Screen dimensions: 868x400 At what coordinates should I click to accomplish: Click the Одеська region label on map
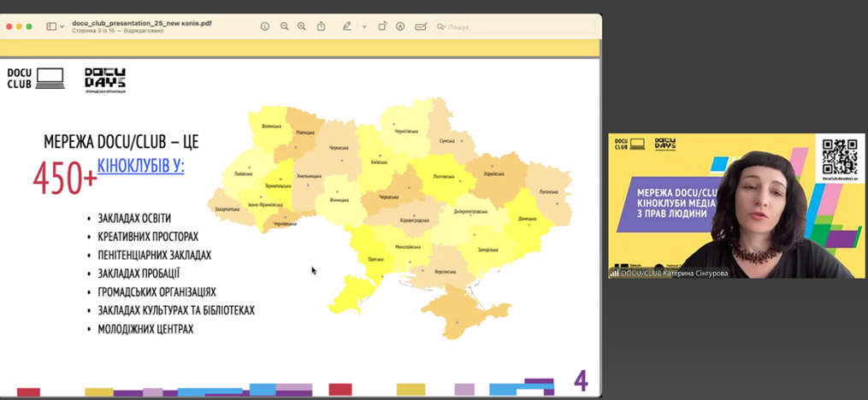(x=375, y=259)
